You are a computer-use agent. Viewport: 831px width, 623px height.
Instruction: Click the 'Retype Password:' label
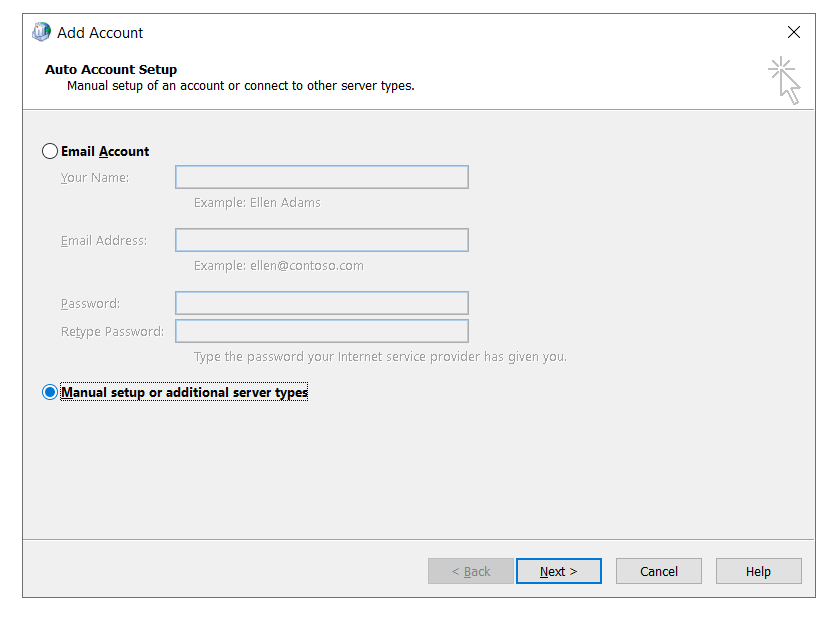coord(112,332)
